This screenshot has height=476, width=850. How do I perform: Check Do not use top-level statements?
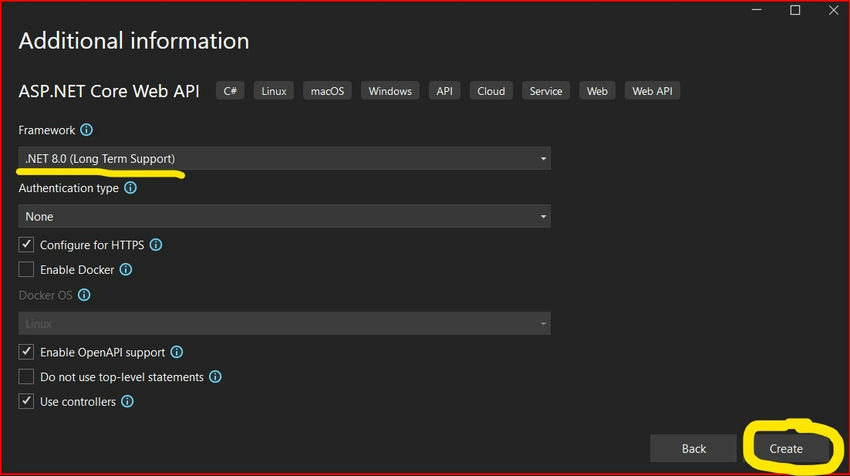click(x=26, y=377)
